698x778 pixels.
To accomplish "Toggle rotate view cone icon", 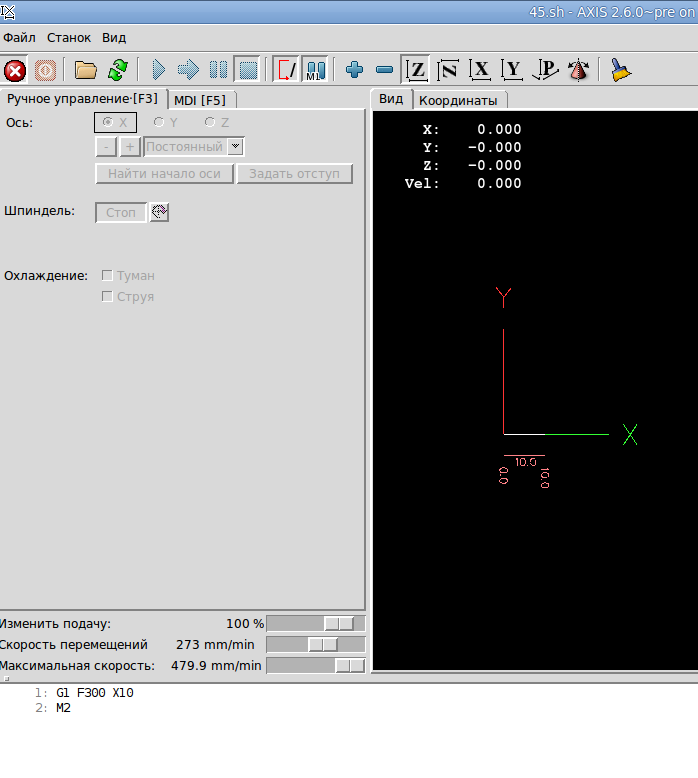I will tap(578, 70).
